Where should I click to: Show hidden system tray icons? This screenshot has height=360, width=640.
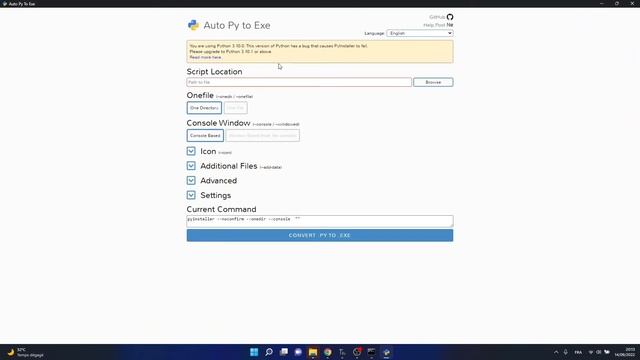click(x=556, y=352)
